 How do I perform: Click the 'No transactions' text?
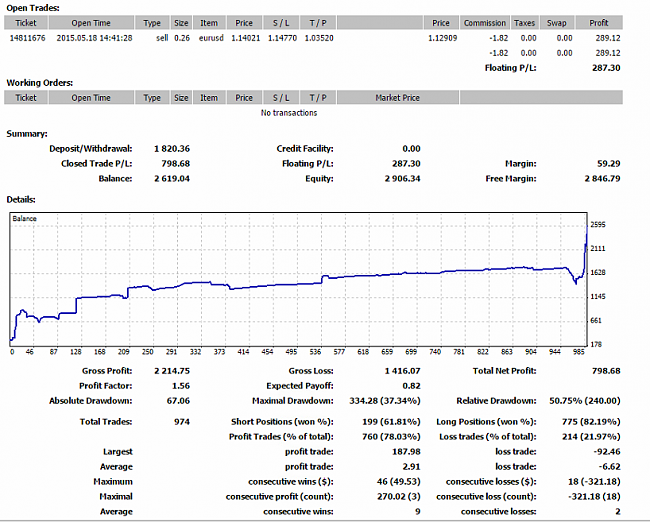[289, 113]
